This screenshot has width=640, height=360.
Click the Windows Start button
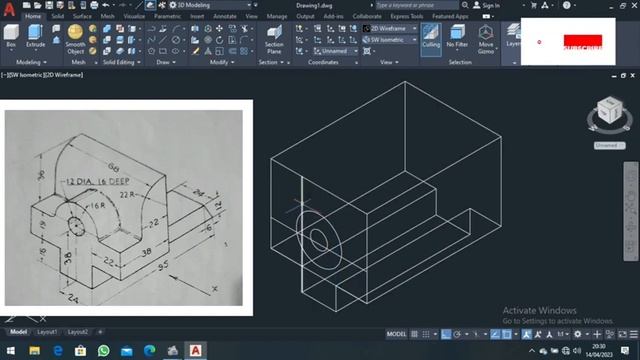(x=11, y=351)
